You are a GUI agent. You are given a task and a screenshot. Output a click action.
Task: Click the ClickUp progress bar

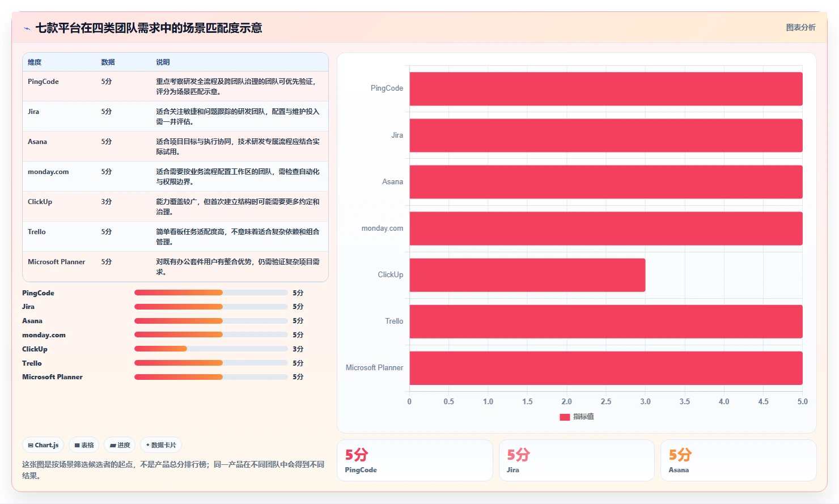click(x=211, y=349)
